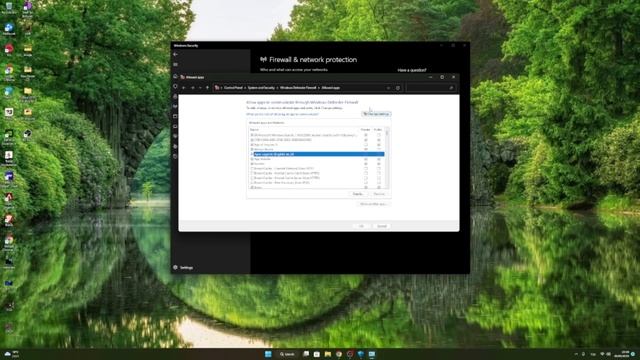This screenshot has height=360, width=640.
Task: Open Task View from the taskbar
Action: click(306, 354)
